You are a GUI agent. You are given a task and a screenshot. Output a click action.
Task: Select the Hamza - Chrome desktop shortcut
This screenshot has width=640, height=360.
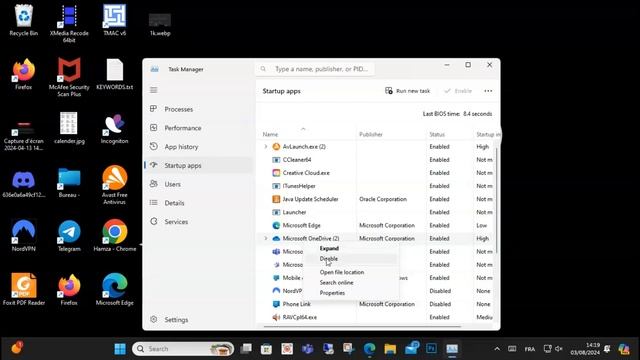114,236
